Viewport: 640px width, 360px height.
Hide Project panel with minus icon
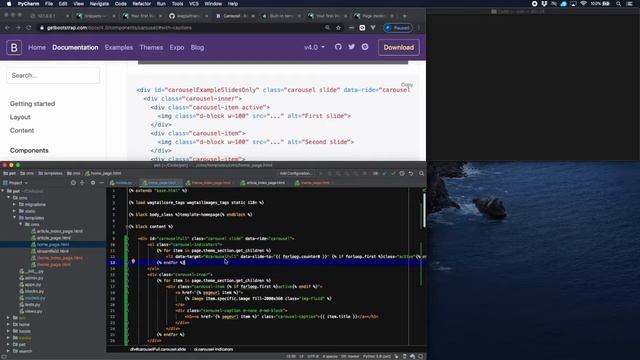(x=102, y=183)
